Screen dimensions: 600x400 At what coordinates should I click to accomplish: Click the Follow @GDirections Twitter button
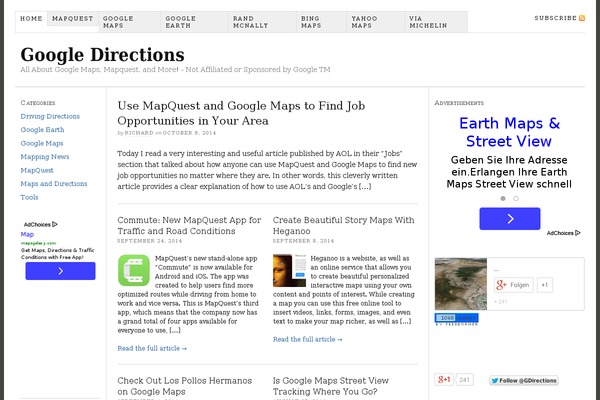(522, 380)
